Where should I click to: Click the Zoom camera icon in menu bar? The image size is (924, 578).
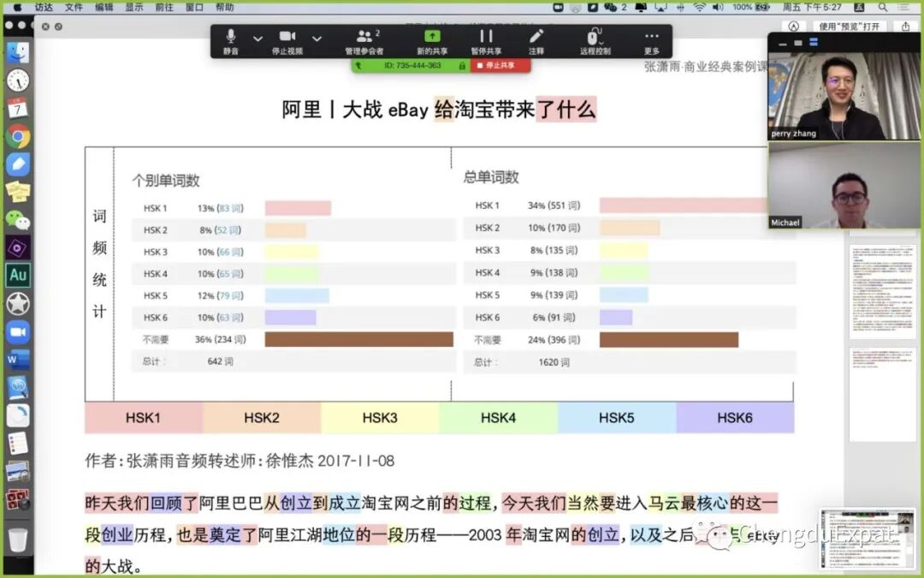click(x=558, y=7)
